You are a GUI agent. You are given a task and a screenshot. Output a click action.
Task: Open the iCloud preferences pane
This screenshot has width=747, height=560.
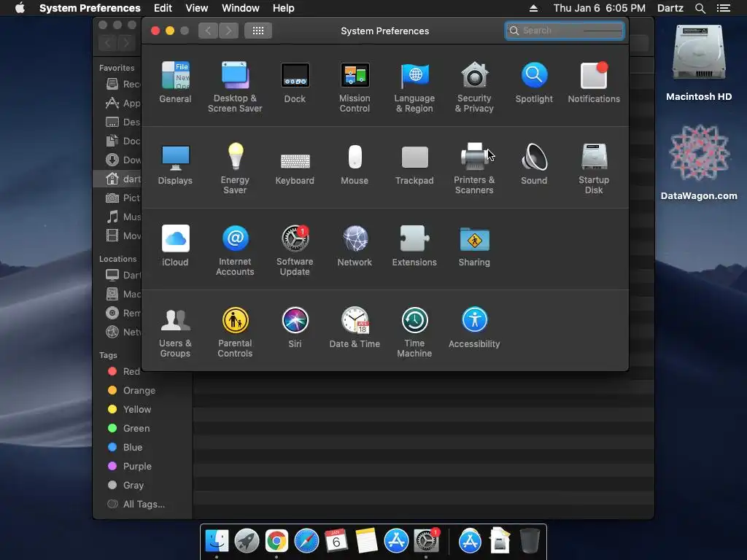click(175, 246)
